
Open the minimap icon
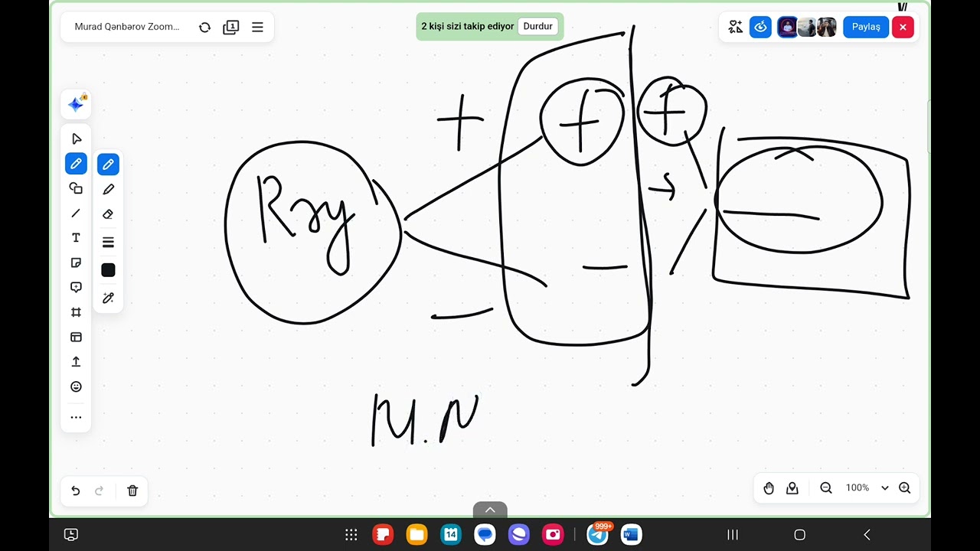[x=792, y=487]
